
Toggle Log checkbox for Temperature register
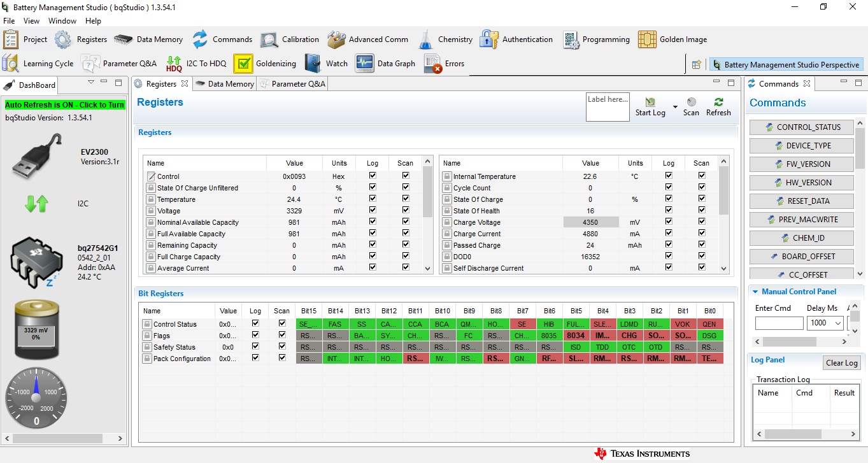[x=373, y=199]
